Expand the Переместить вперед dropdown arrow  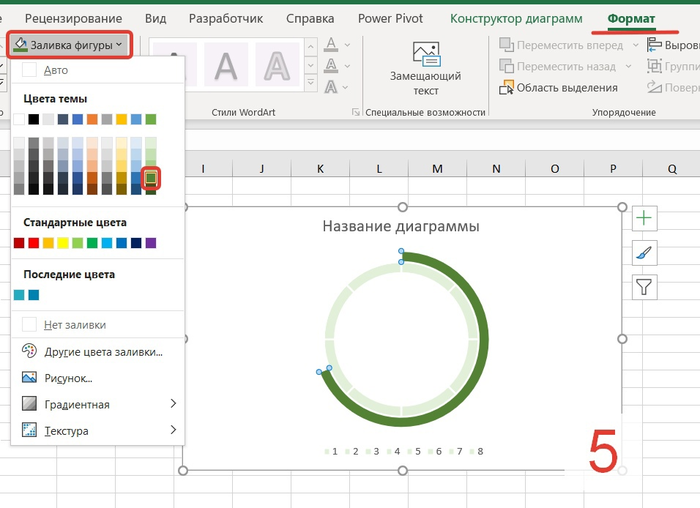pyautogui.click(x=635, y=45)
